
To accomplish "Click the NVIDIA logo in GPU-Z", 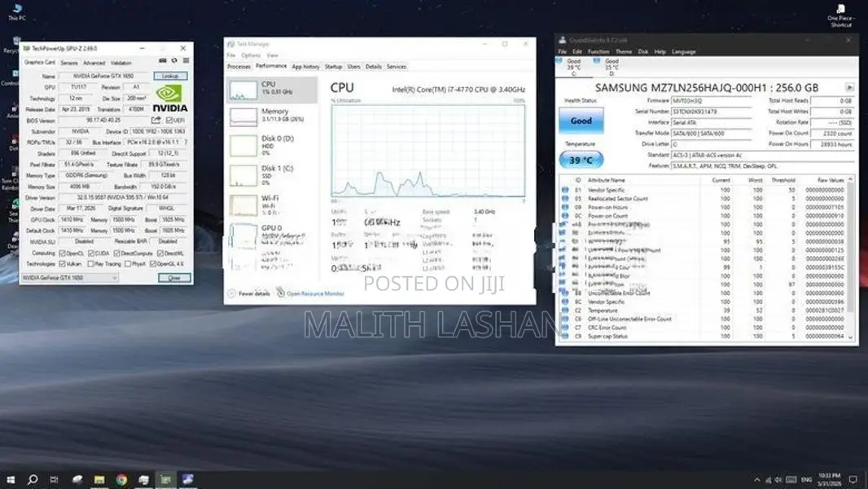I will (170, 99).
